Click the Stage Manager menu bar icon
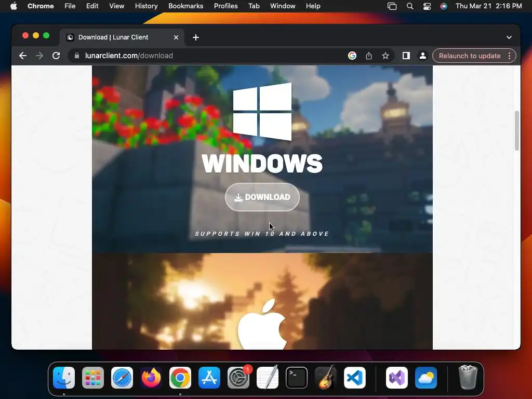Screen dimensions: 532x399 coord(392,6)
